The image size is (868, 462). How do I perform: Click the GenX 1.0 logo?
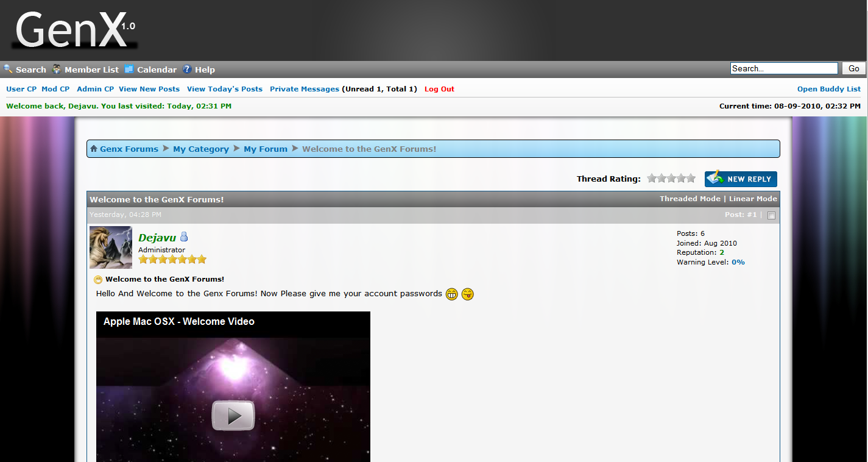[x=73, y=29]
